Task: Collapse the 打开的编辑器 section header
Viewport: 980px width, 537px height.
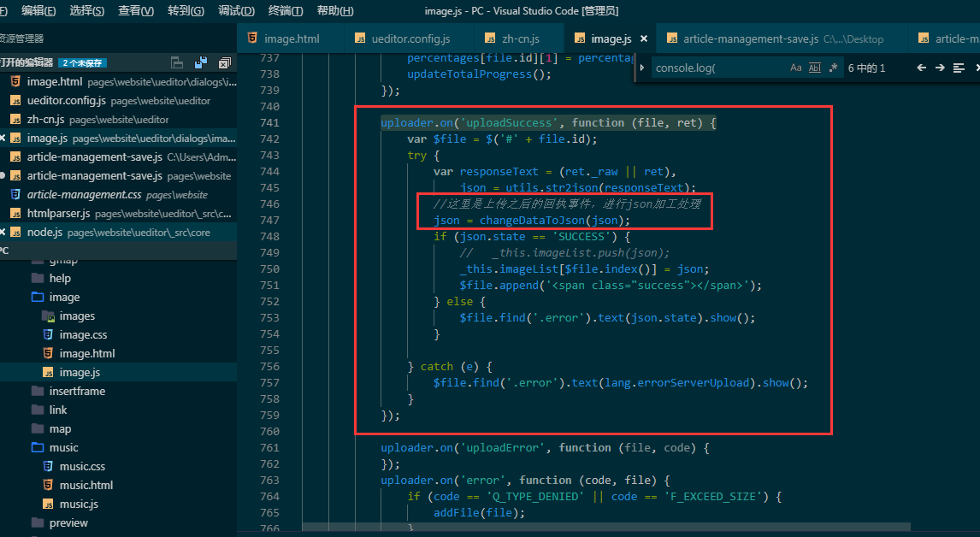Action: click(x=27, y=62)
